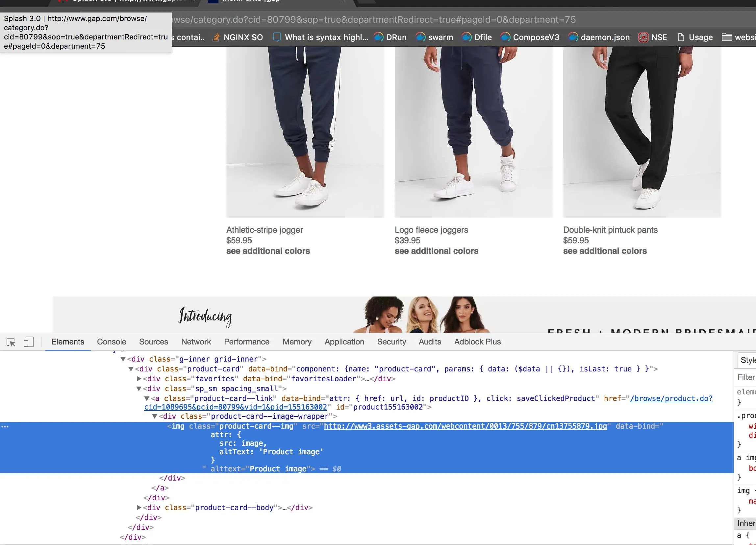Switch to the Network tab
Screen dimensions: 756x545
click(x=196, y=342)
